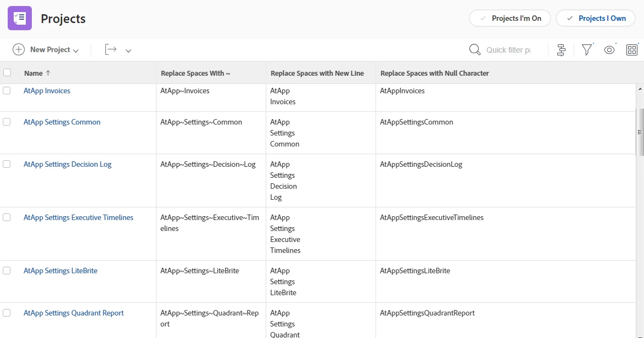Image resolution: width=644 pixels, height=338 pixels.
Task: Click the New Project plus icon
Action: tap(19, 49)
